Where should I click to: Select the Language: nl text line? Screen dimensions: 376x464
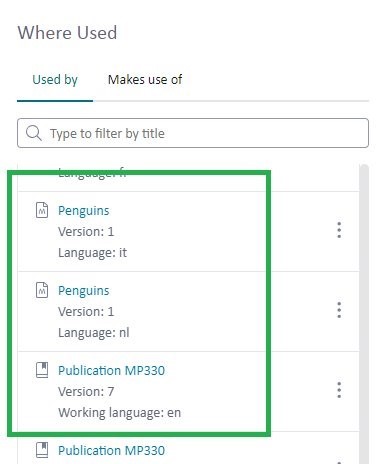tap(94, 333)
